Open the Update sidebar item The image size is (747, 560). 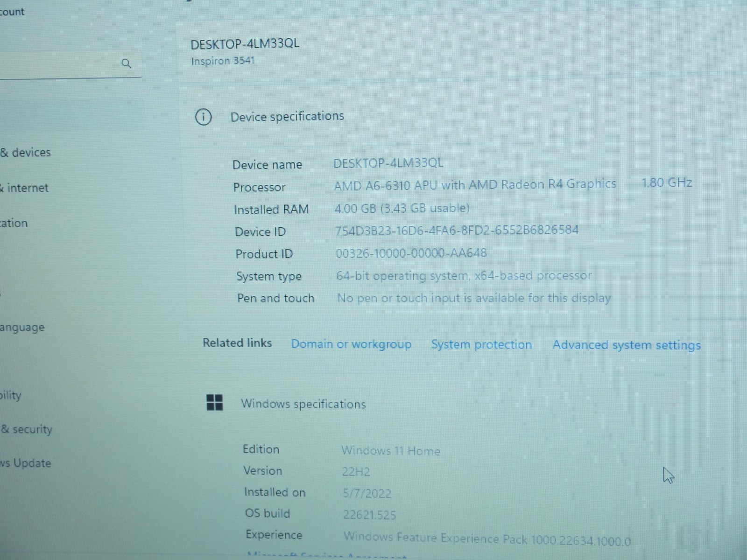pyautogui.click(x=26, y=463)
